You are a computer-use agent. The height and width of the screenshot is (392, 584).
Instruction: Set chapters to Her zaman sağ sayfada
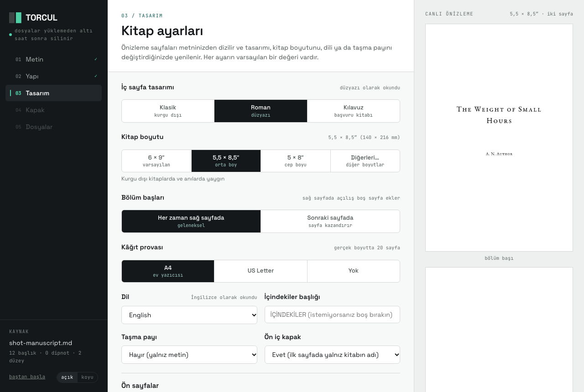coord(191,222)
